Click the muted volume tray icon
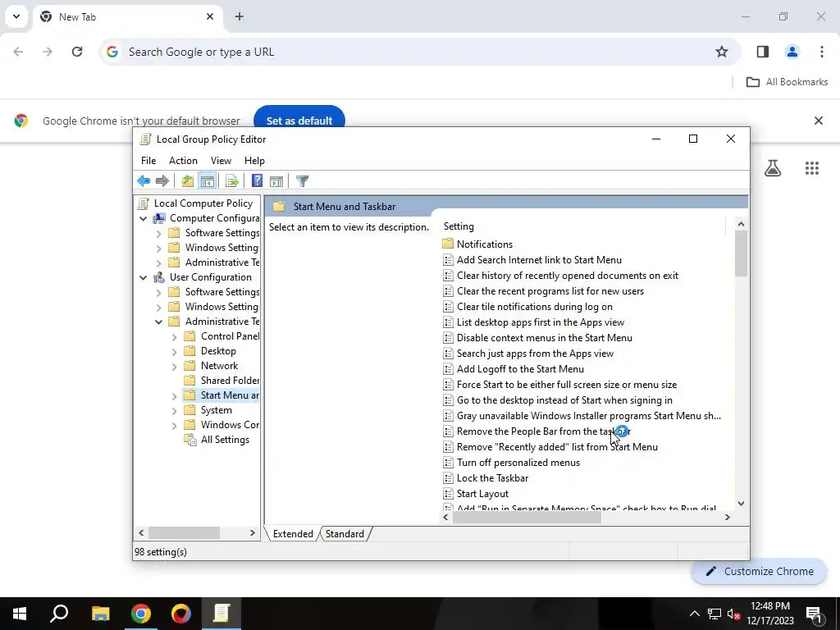The width and height of the screenshot is (840, 630). (734, 614)
